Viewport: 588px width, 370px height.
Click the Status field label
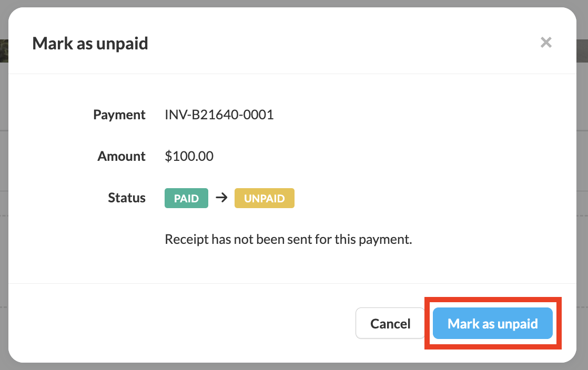[x=127, y=198]
